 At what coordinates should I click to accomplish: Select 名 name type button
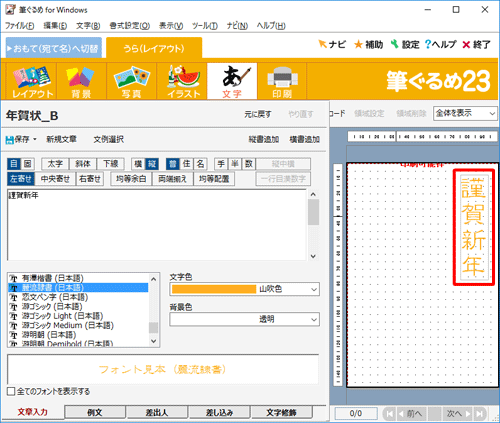point(200,164)
